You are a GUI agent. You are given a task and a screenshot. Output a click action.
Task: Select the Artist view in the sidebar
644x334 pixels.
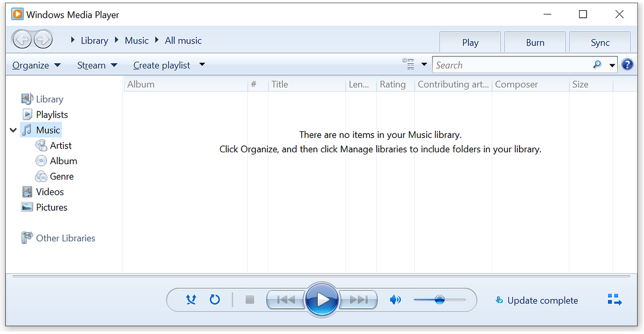pyautogui.click(x=60, y=145)
